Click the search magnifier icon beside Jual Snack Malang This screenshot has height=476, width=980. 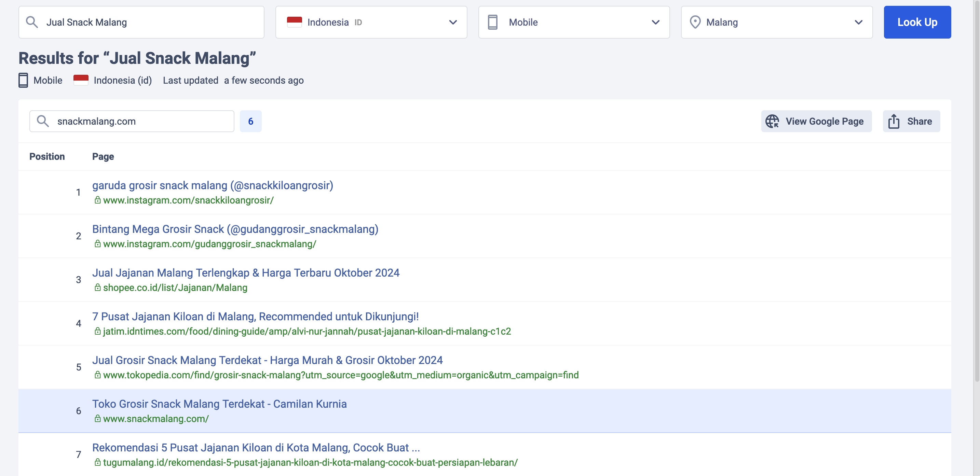pyautogui.click(x=32, y=22)
